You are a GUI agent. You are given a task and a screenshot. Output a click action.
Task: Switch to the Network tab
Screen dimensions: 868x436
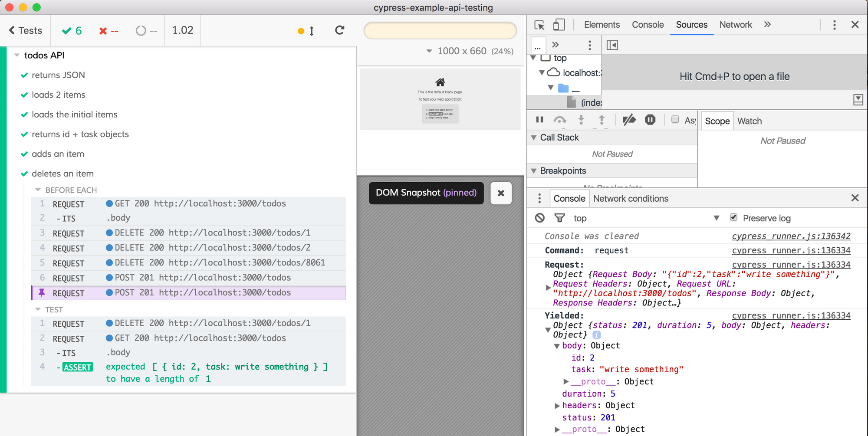tap(735, 25)
